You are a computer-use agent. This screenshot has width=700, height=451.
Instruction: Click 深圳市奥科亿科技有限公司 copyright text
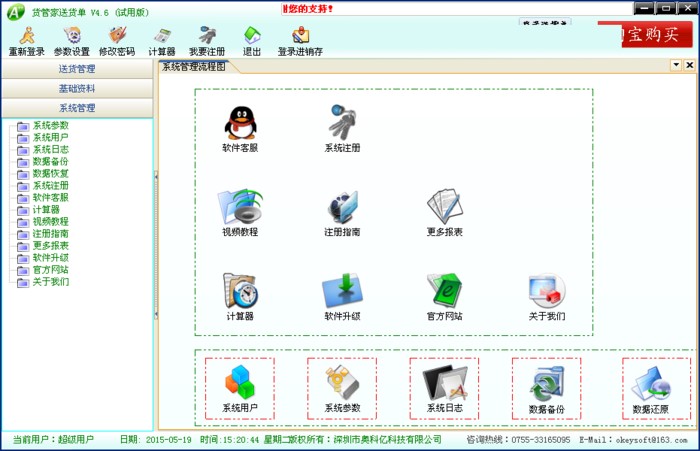point(388,440)
